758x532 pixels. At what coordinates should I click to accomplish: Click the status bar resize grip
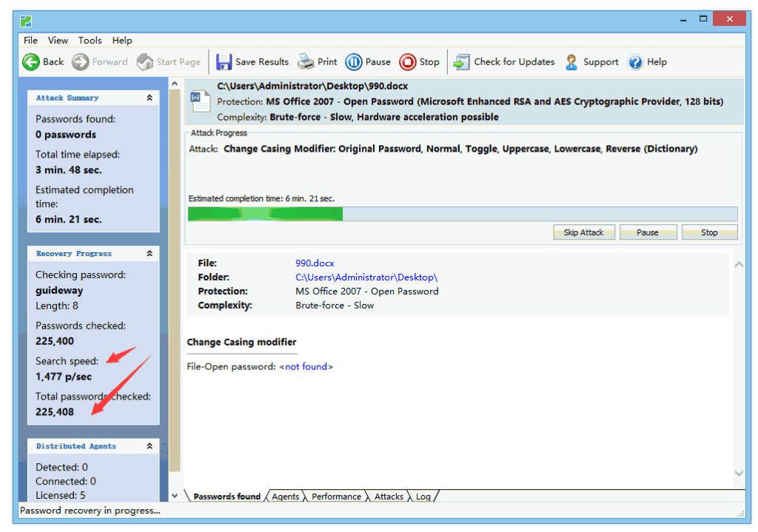click(741, 514)
